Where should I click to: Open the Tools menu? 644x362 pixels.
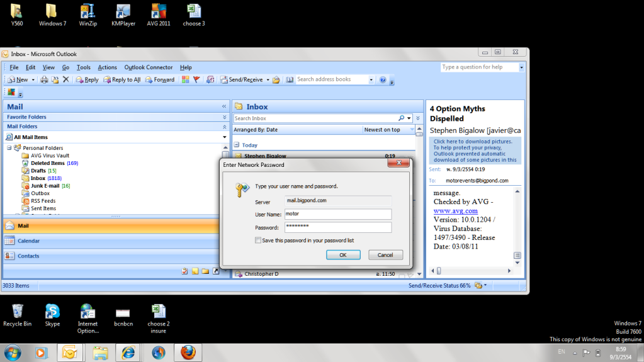(83, 67)
